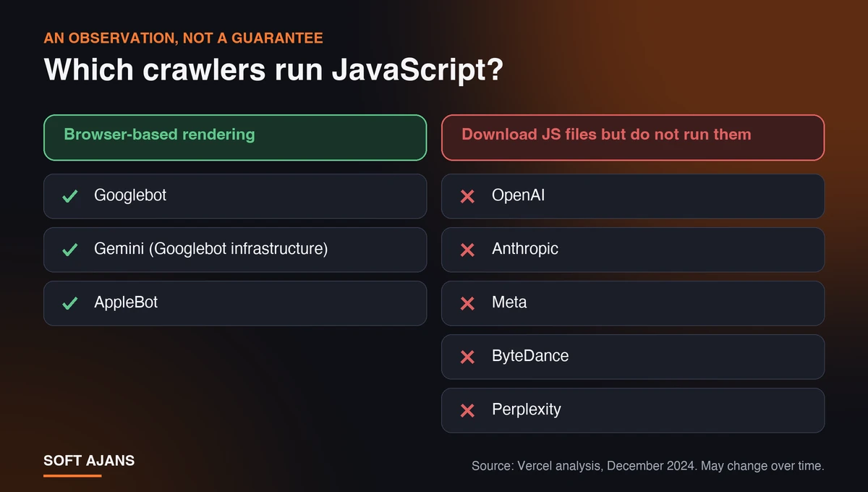Click the red X next to Meta
The width and height of the screenshot is (868, 492).
(467, 303)
